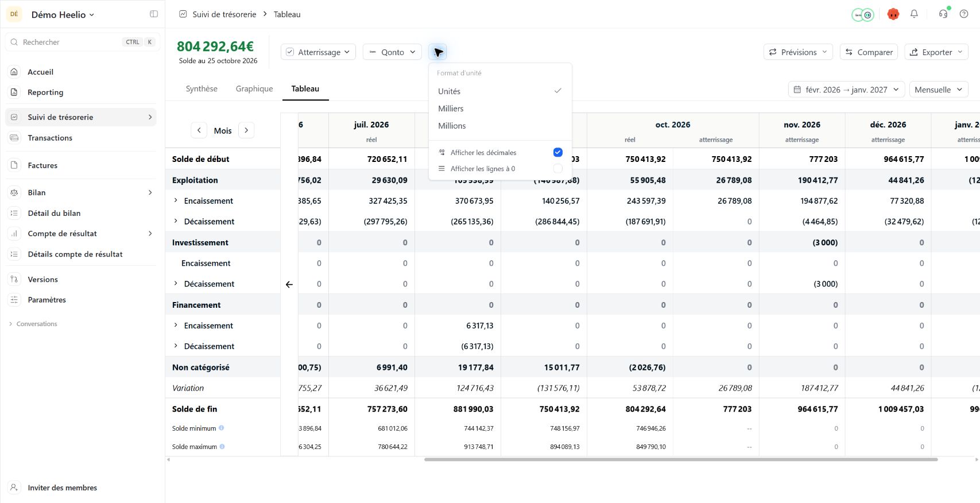
Task: Switch to the Synthèse tab
Action: click(x=202, y=89)
